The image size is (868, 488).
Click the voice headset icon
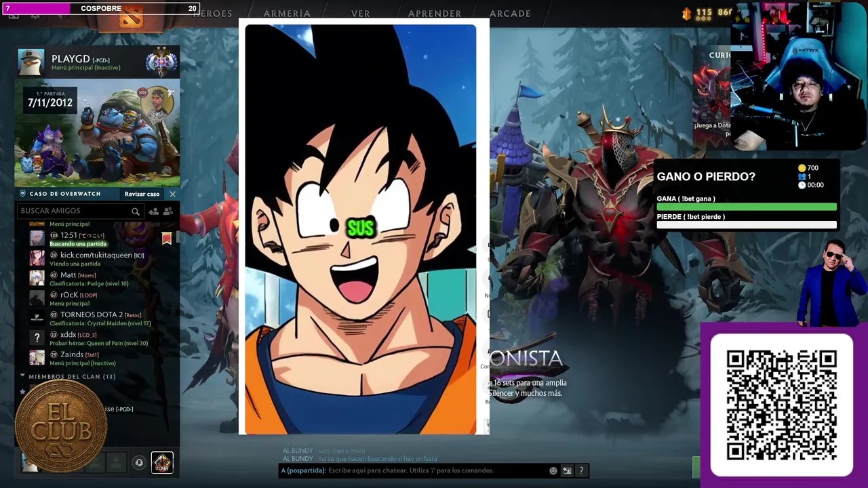[139, 463]
